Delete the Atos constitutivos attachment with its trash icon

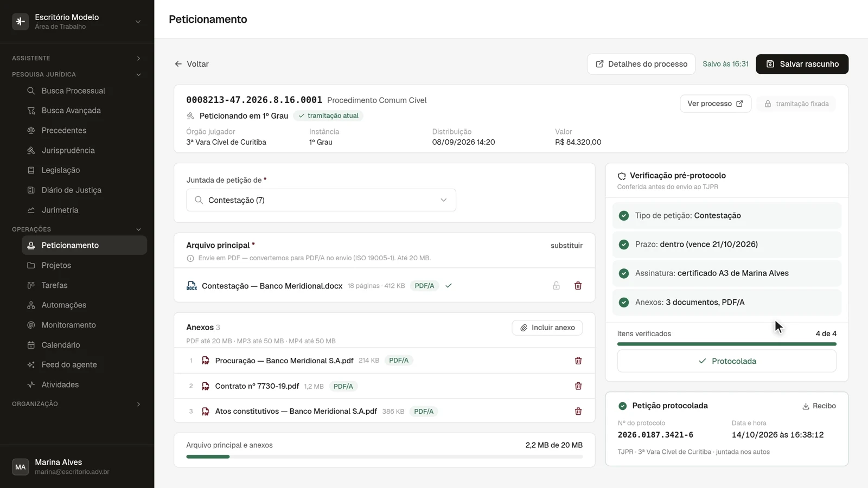(x=578, y=412)
